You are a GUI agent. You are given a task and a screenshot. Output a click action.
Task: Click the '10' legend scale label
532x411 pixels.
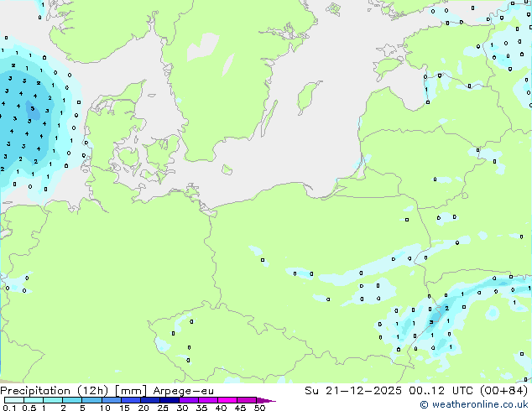click(105, 408)
